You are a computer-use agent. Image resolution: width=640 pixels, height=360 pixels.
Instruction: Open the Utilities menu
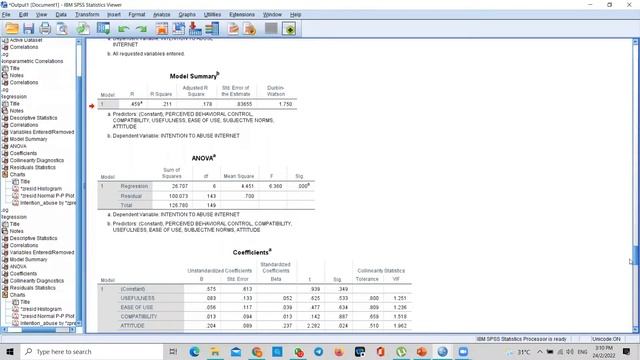(x=212, y=14)
